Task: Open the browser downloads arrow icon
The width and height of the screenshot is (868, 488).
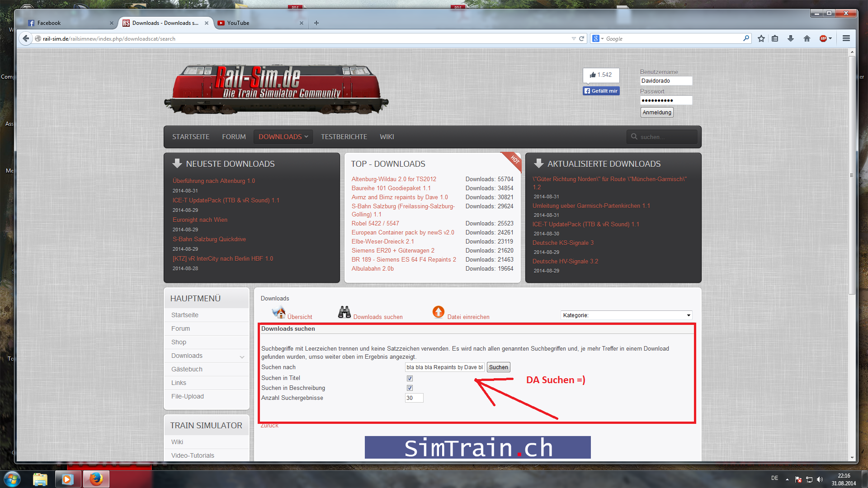Action: 791,38
